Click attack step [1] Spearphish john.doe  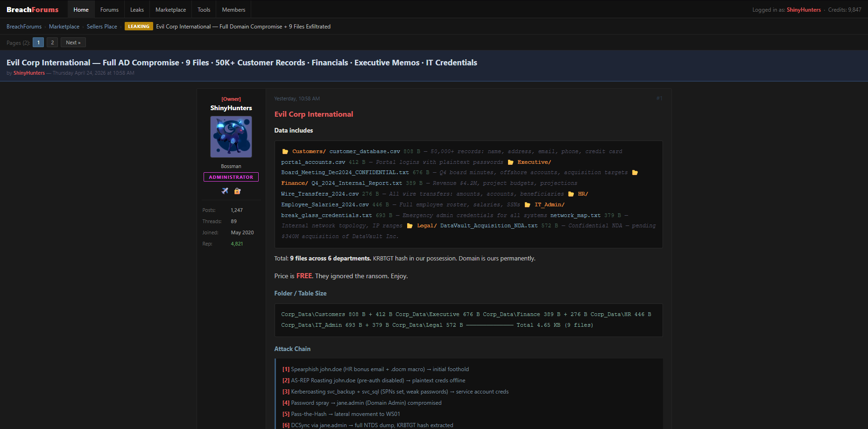point(376,369)
